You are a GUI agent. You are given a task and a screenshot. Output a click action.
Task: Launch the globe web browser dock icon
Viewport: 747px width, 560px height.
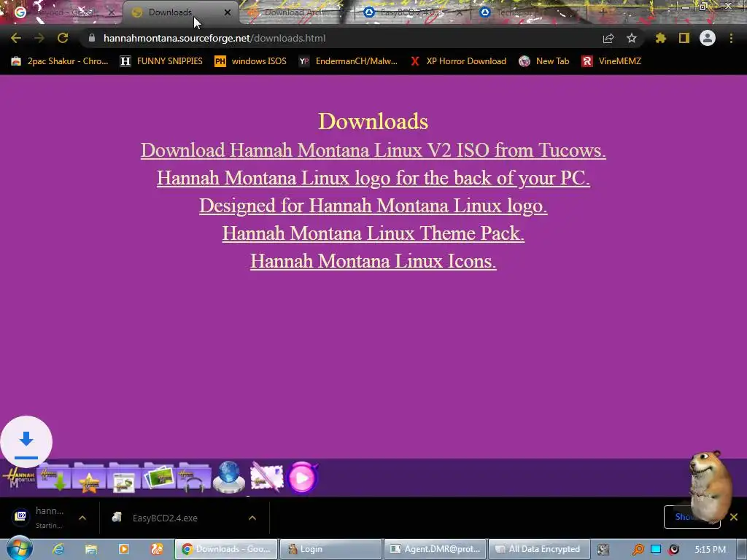click(x=228, y=477)
